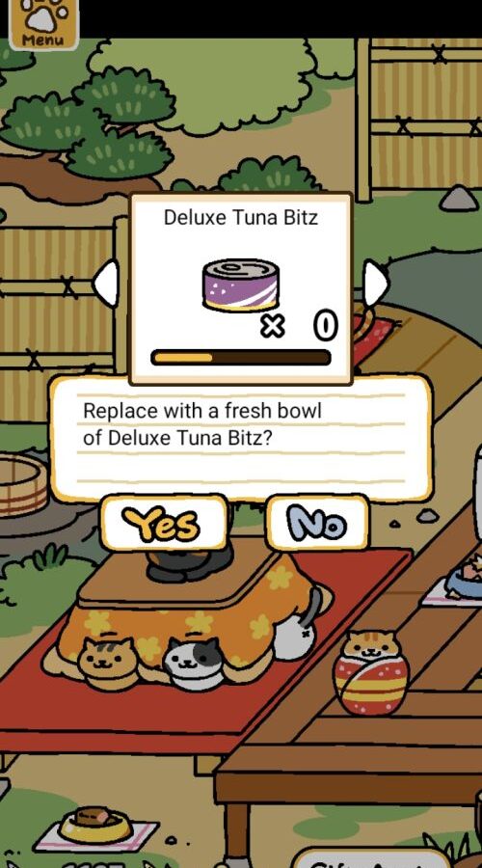
Task: Tap the Deluxe Tuna Bitz title text
Action: coord(241,218)
